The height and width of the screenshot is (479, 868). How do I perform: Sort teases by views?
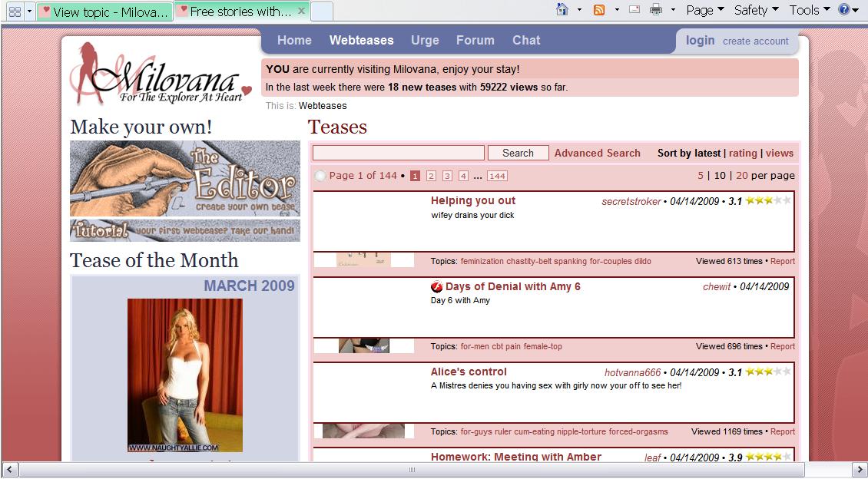[780, 154]
